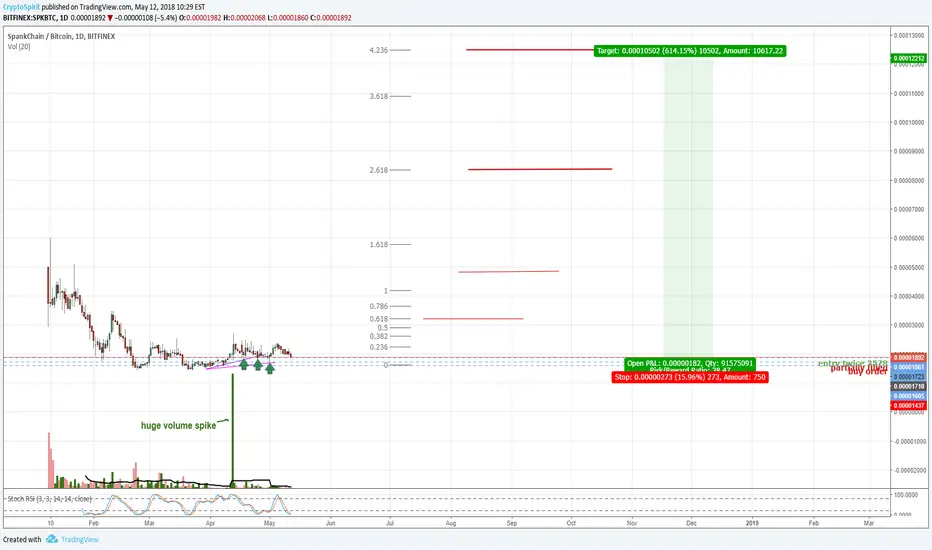
Task: Select the thin red line at the 0.618 level
Action: pyautogui.click(x=473, y=319)
